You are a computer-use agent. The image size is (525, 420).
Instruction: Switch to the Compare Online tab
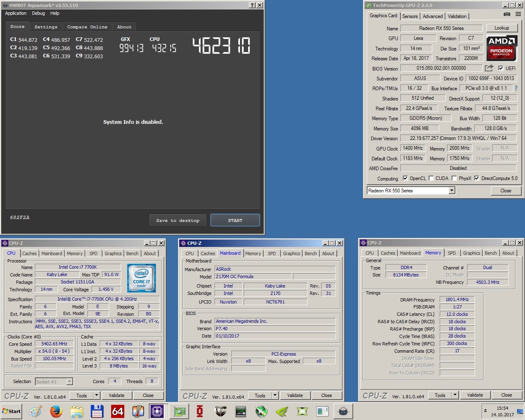87,27
